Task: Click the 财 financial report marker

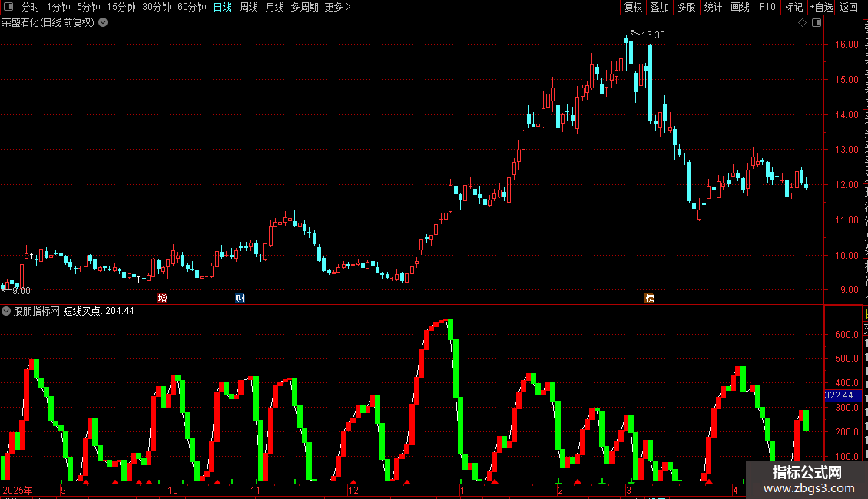Action: [x=240, y=298]
